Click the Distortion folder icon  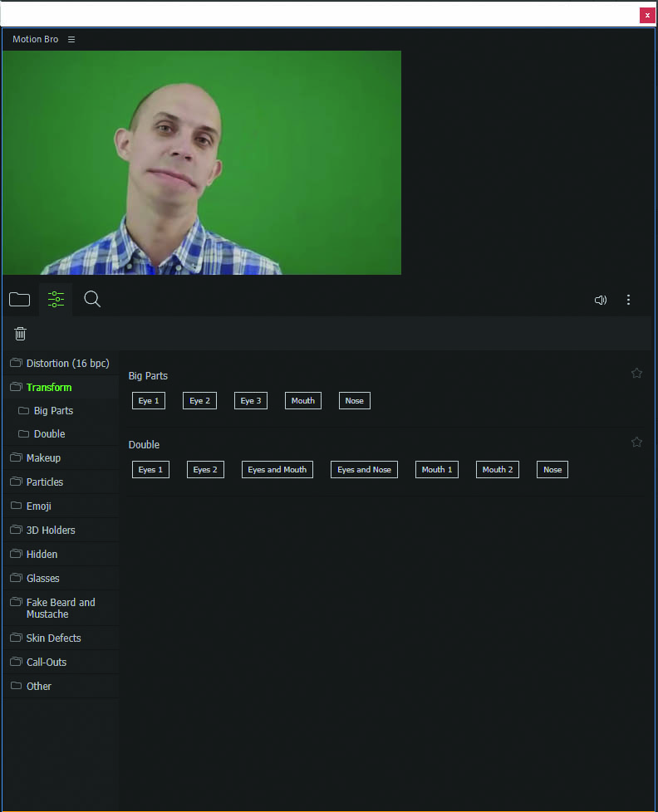(16, 362)
